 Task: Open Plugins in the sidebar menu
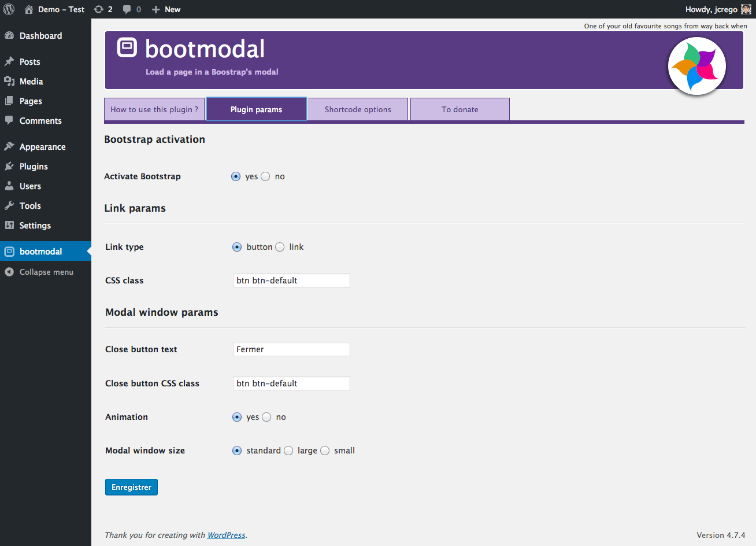pos(46,167)
